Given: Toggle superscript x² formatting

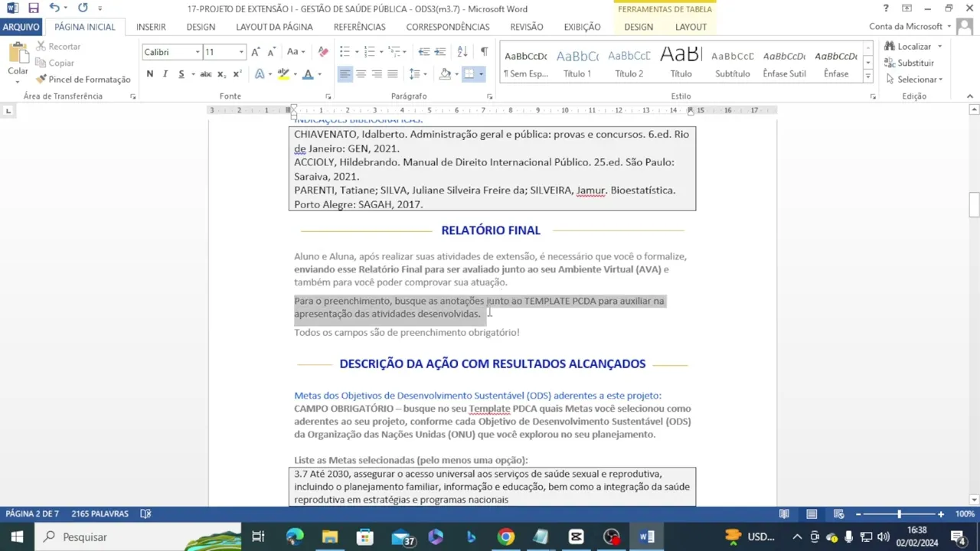Looking at the screenshot, I should [237, 73].
